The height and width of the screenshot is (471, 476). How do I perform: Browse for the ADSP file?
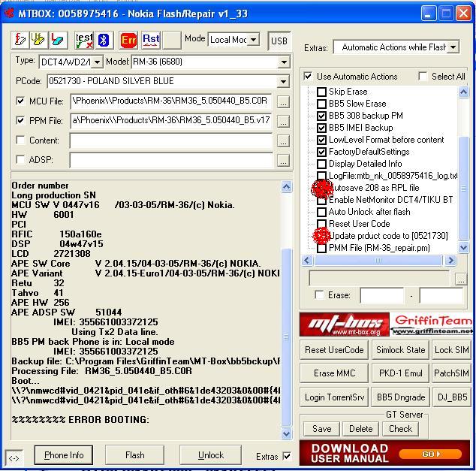tap(283, 160)
